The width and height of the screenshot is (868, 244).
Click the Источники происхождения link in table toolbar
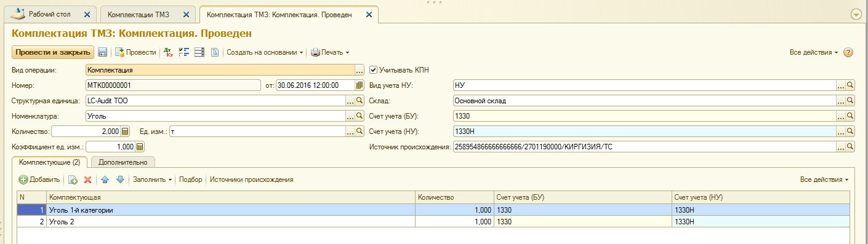(x=251, y=179)
